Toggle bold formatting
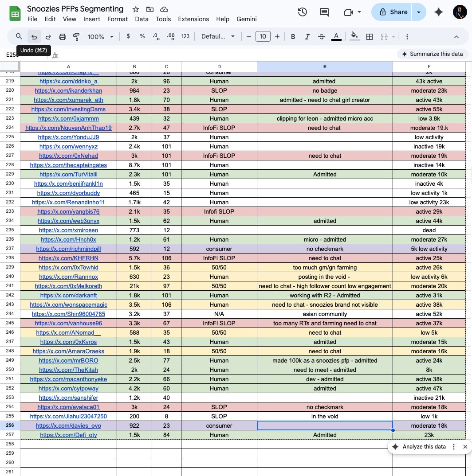Image resolution: width=472 pixels, height=476 pixels. [x=293, y=37]
